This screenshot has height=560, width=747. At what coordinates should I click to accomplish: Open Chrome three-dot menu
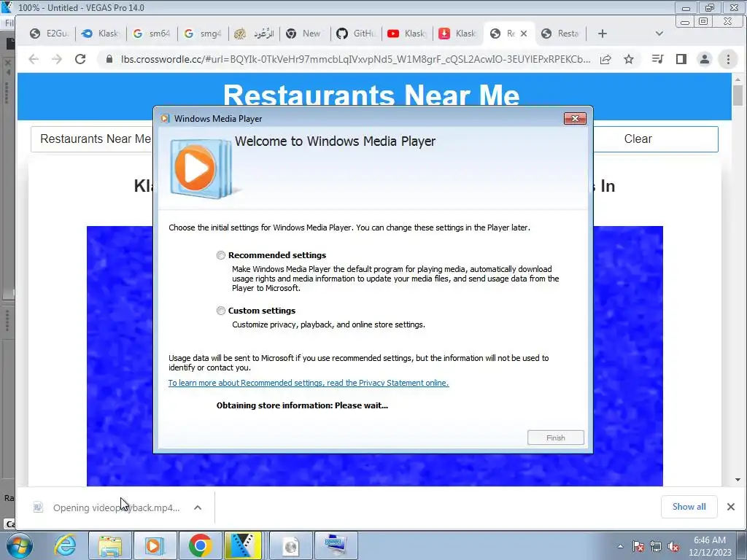point(728,59)
